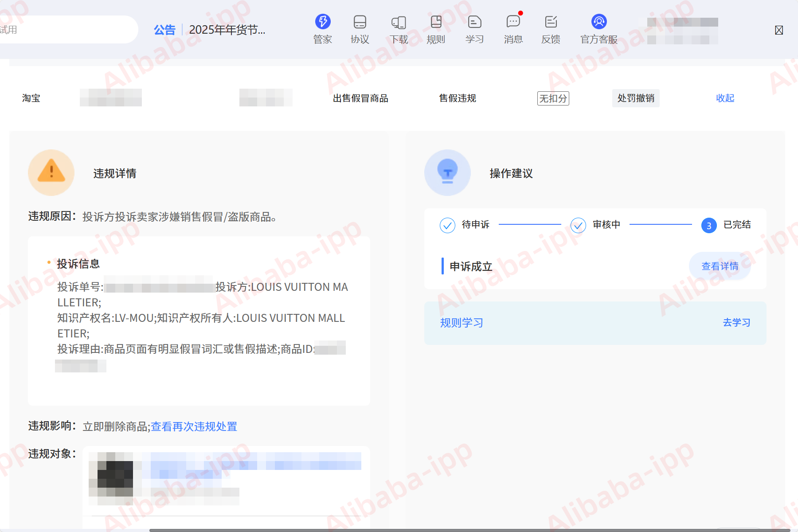Click the 审核中 step label
Viewport: 798px width, 532px height.
(x=606, y=225)
